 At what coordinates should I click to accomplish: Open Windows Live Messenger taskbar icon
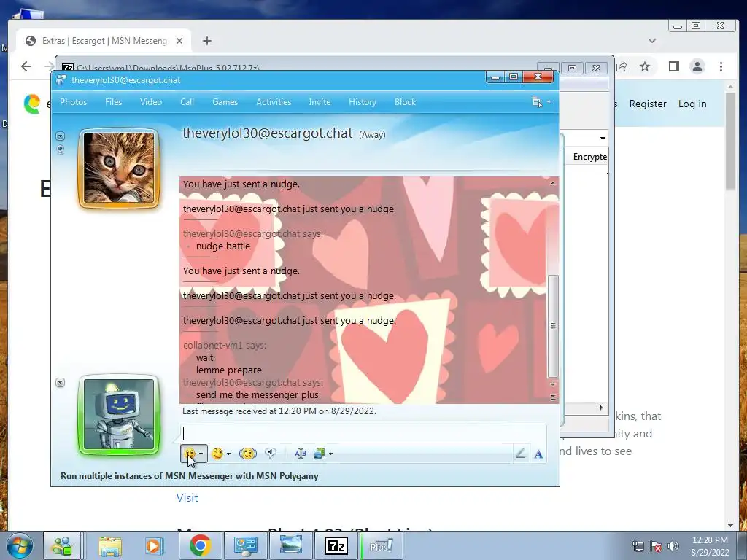click(x=63, y=545)
